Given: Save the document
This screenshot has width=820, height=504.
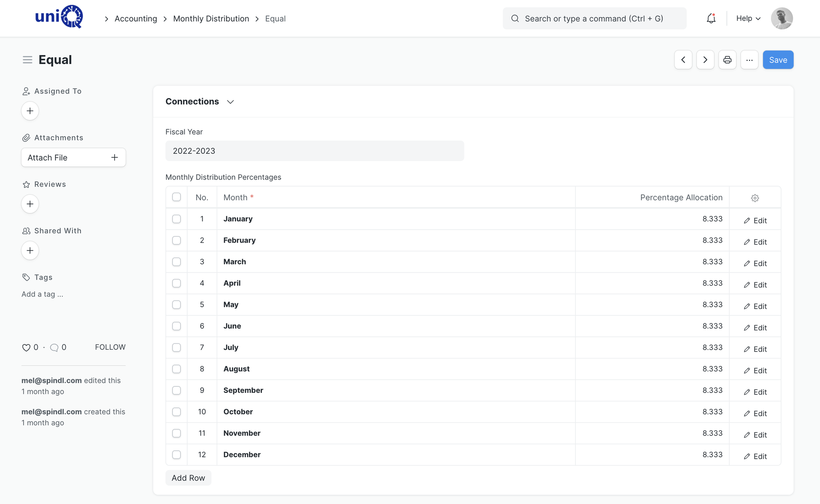Looking at the screenshot, I should [x=778, y=60].
